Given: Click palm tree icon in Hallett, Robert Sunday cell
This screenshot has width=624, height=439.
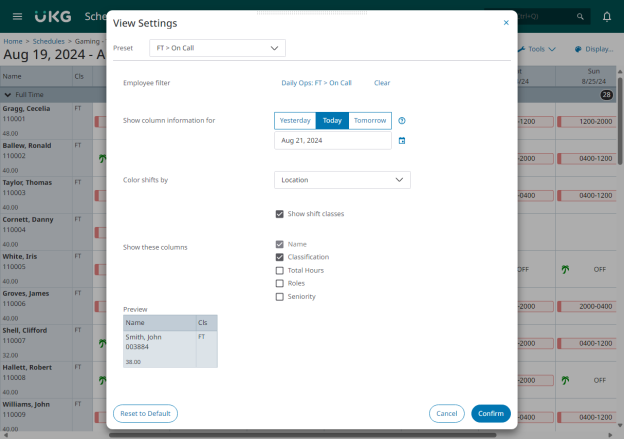Looking at the screenshot, I should tap(565, 380).
